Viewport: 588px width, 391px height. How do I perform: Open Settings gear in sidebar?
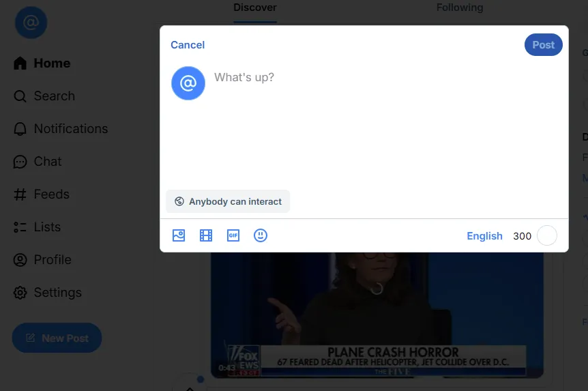pyautogui.click(x=20, y=293)
